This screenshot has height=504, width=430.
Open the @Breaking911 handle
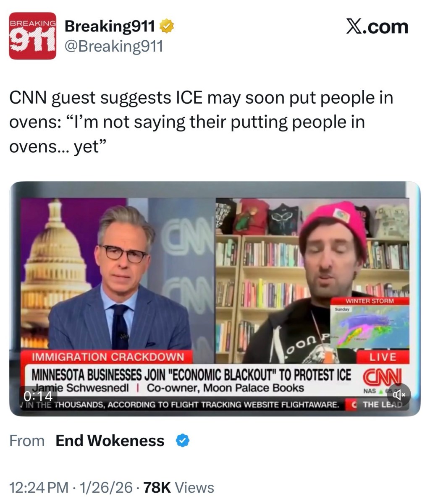[x=113, y=46]
